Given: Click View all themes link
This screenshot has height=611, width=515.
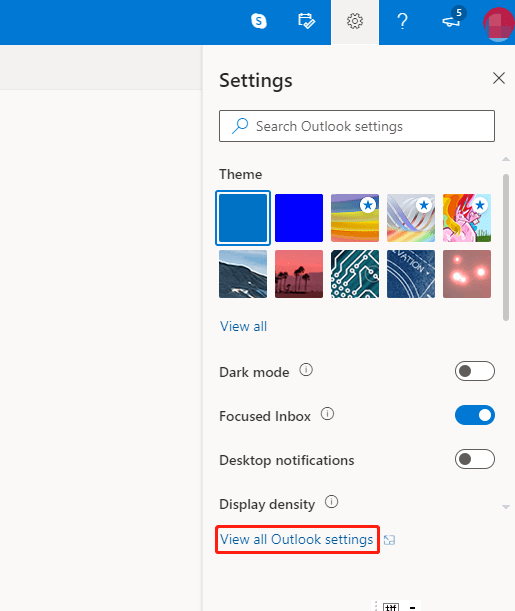Looking at the screenshot, I should pos(243,326).
